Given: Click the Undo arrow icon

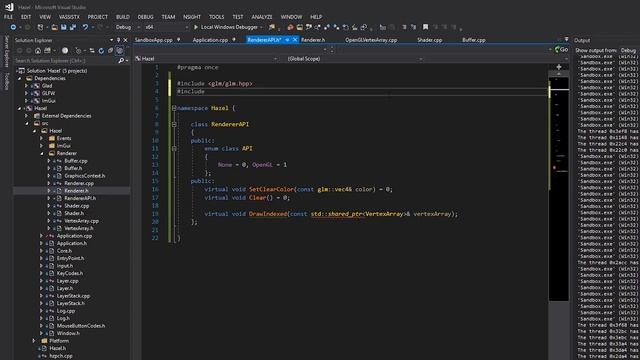Looking at the screenshot, I should coord(85,27).
